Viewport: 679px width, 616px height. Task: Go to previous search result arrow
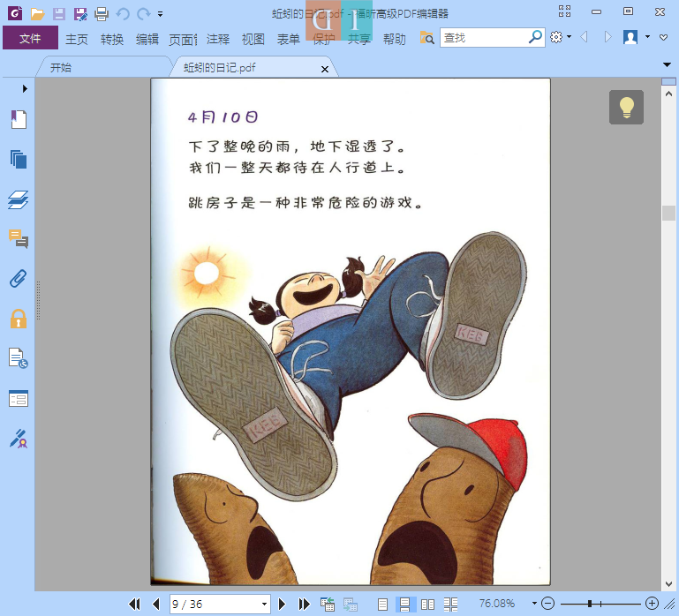pos(585,37)
